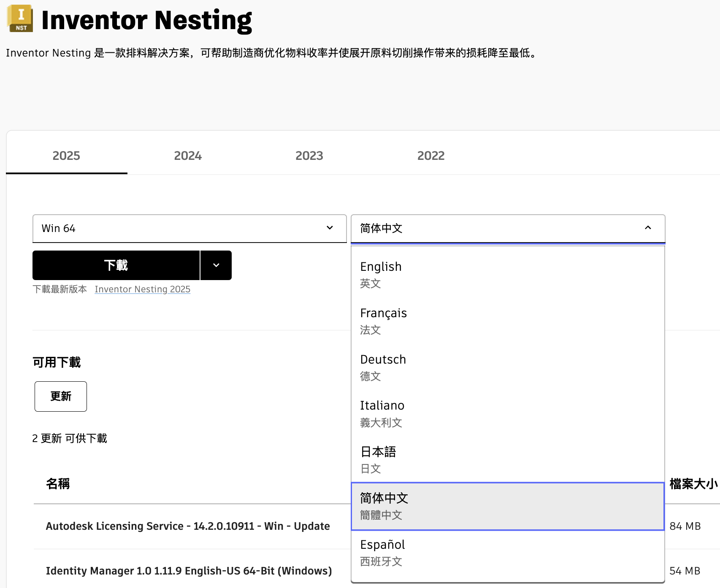Select Deutsch in the language list
Viewport: 720px width, 588px height.
(x=508, y=367)
